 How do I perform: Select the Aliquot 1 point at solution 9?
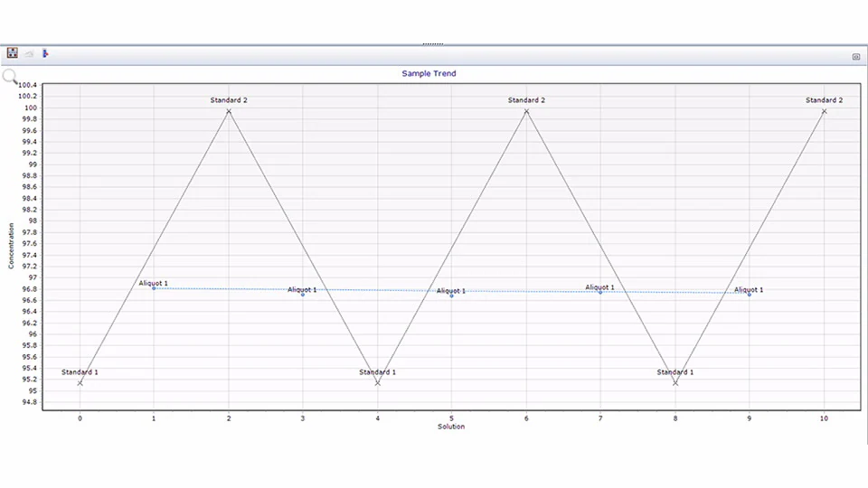point(750,295)
